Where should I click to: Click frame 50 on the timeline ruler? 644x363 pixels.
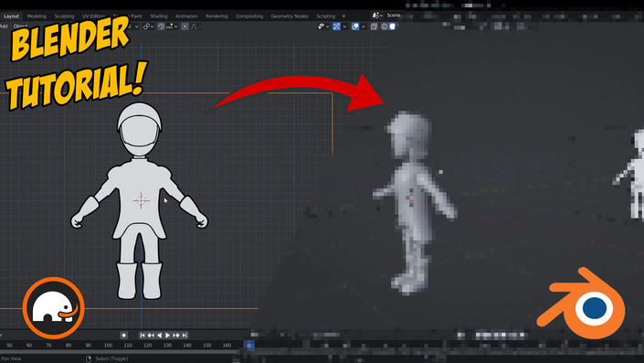(9, 346)
